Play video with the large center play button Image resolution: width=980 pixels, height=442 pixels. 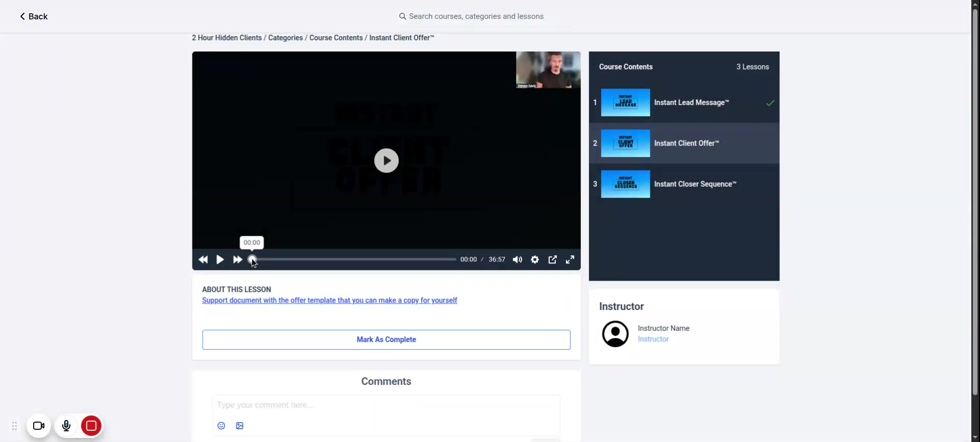[386, 161]
